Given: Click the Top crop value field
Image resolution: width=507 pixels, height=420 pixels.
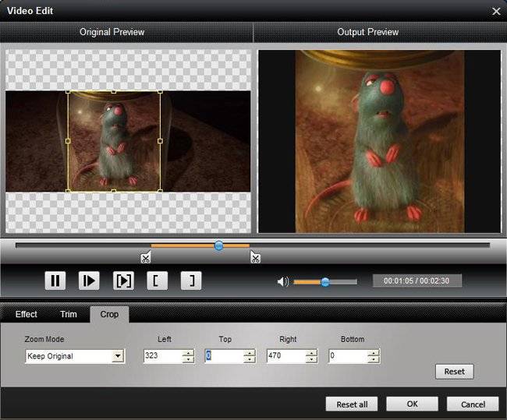Looking at the screenshot, I should (x=224, y=356).
